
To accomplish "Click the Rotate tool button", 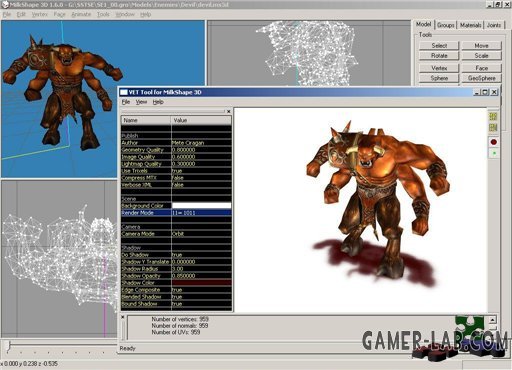I will (439, 56).
